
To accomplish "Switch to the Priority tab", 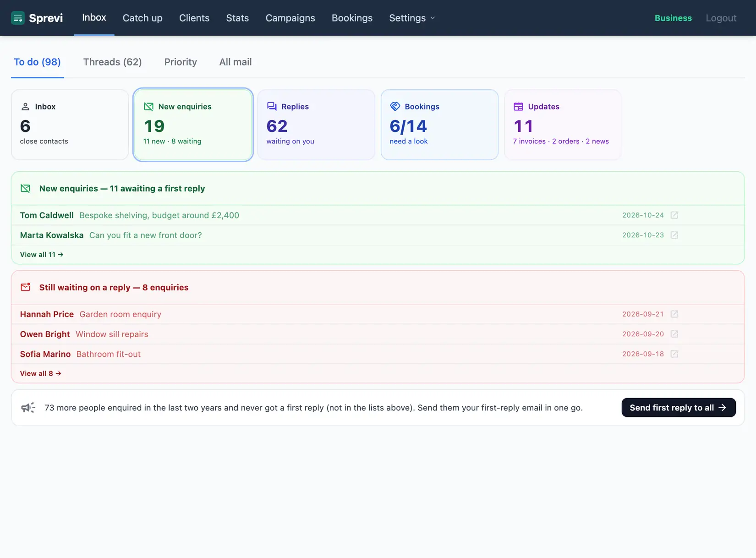I will [x=181, y=62].
